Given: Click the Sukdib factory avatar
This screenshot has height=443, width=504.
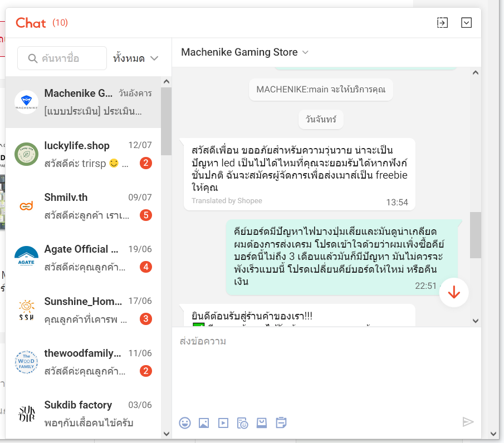Looking at the screenshot, I should (x=26, y=414).
